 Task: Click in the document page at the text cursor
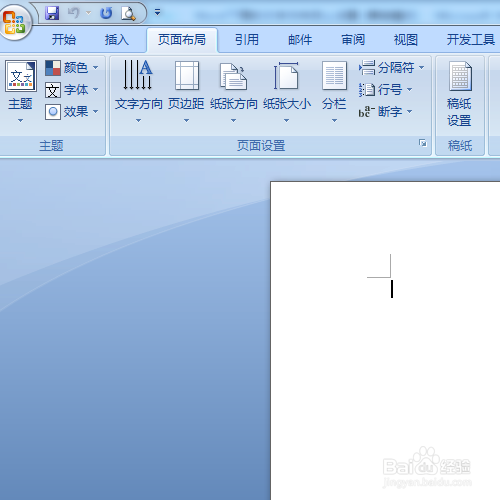pyautogui.click(x=392, y=289)
